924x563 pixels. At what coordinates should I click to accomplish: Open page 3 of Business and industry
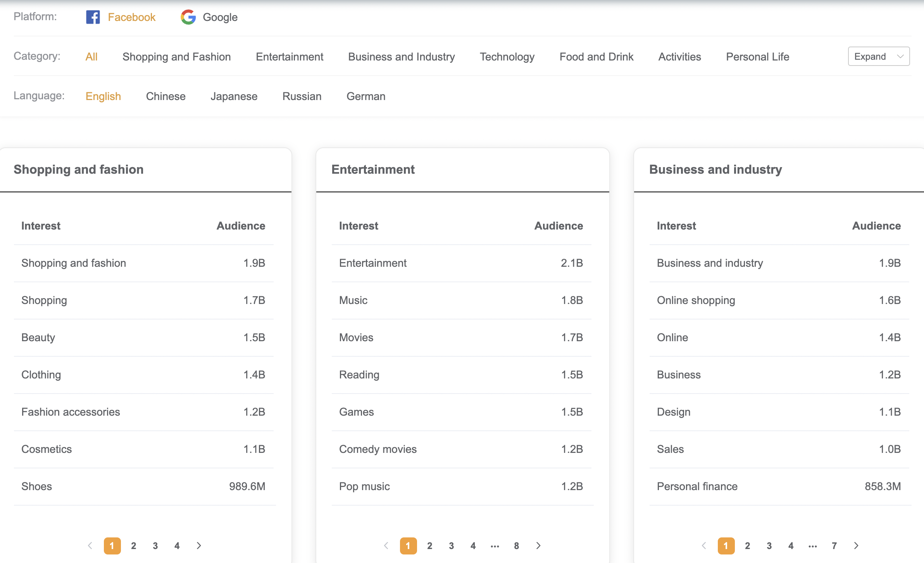[769, 546]
